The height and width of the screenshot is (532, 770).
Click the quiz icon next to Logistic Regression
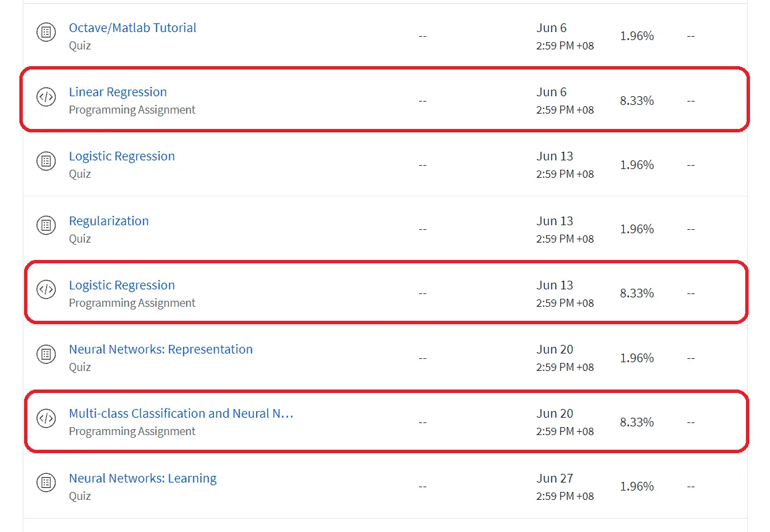[45, 161]
